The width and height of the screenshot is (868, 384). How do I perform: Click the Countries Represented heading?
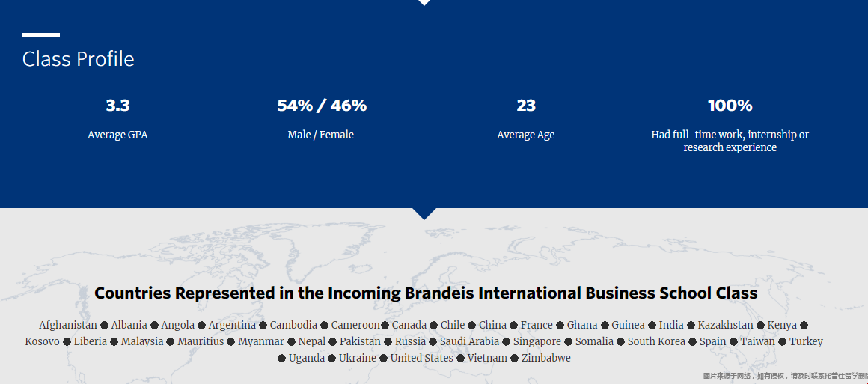[x=426, y=293]
